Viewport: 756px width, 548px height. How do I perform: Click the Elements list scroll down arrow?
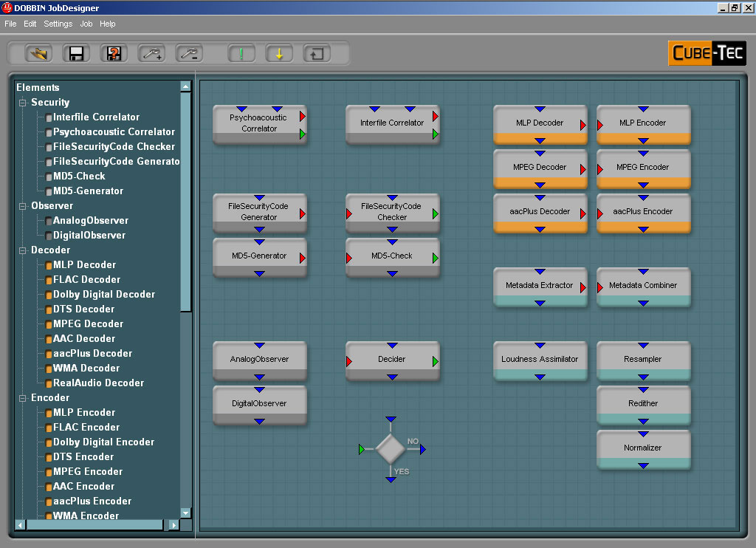pos(185,513)
